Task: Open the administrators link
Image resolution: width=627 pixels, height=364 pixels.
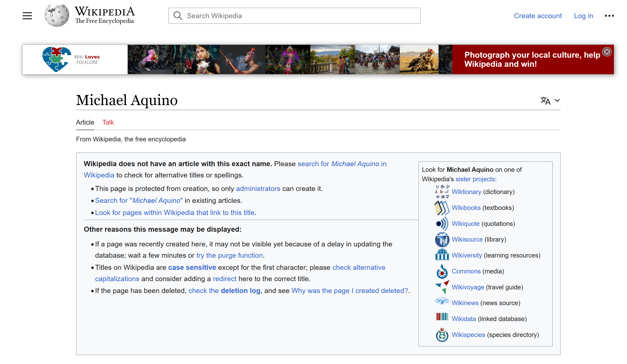Action: [x=258, y=189]
